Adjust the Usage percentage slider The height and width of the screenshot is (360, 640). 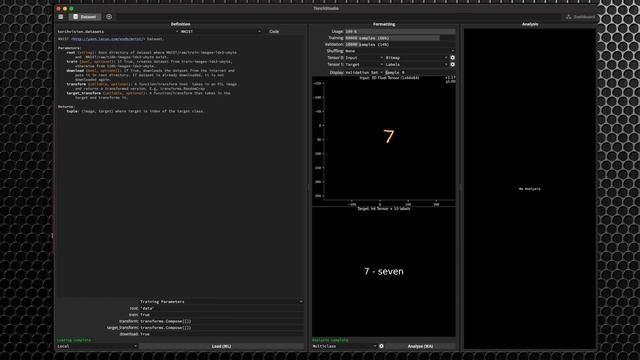point(400,31)
